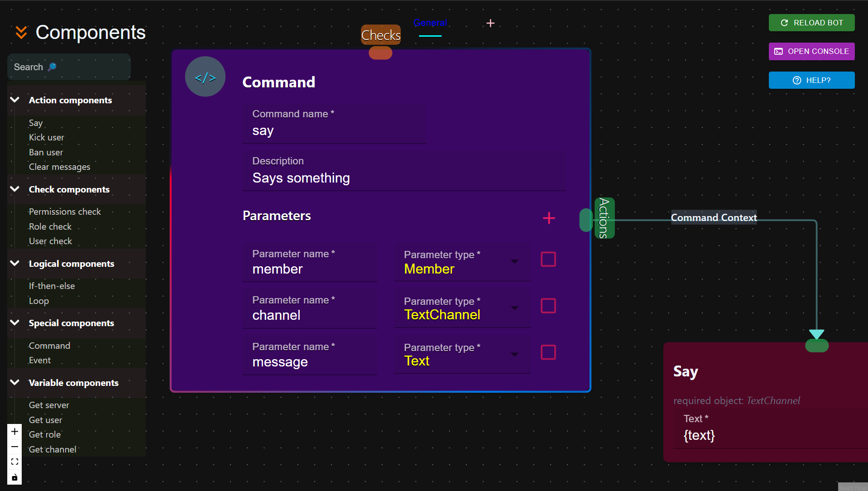Click the Command name field containing say
This screenshot has width=868, height=491.
click(x=334, y=130)
